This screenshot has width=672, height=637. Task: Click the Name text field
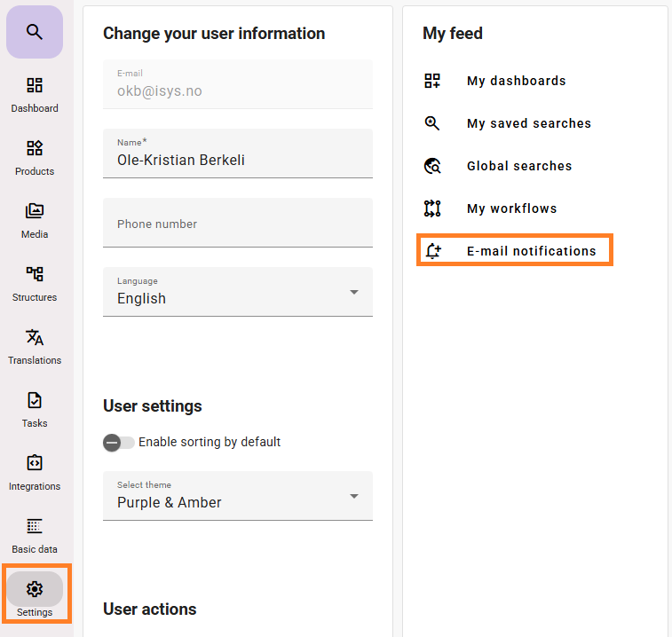pos(238,153)
